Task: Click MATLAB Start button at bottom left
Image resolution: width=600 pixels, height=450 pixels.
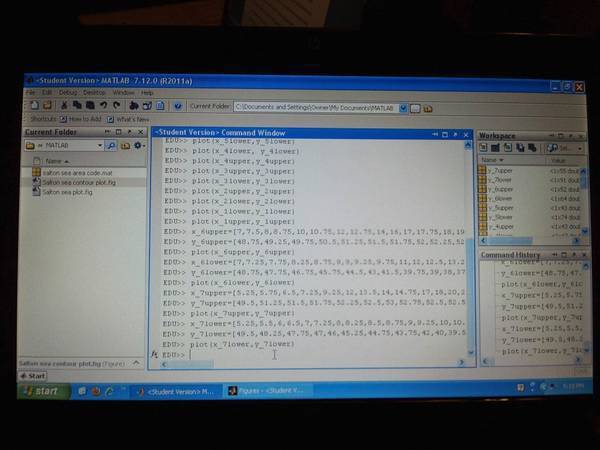Action: tap(33, 376)
